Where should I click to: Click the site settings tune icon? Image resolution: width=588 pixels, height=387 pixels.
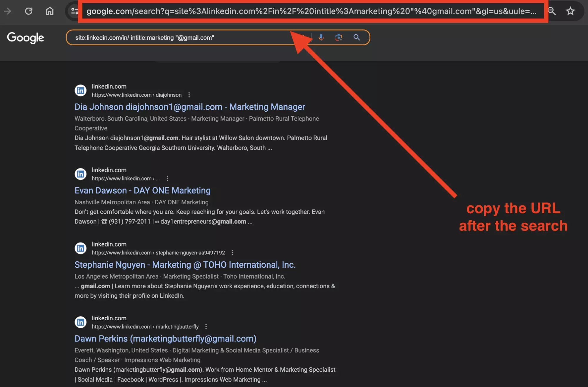click(74, 11)
